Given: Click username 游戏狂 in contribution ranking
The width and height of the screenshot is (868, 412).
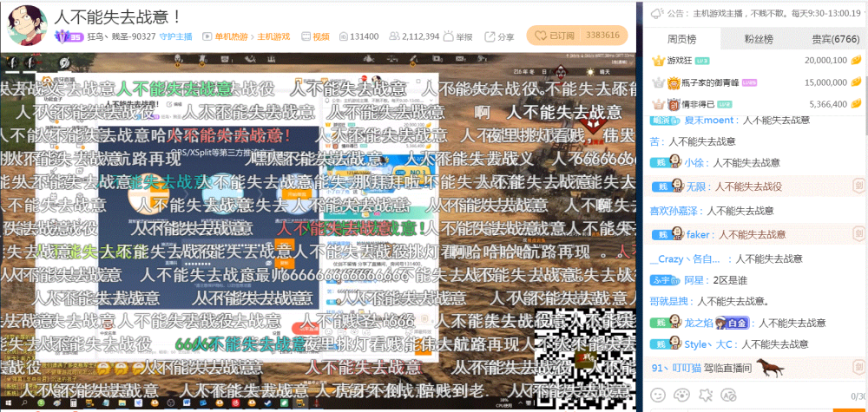Looking at the screenshot, I should (680, 61).
